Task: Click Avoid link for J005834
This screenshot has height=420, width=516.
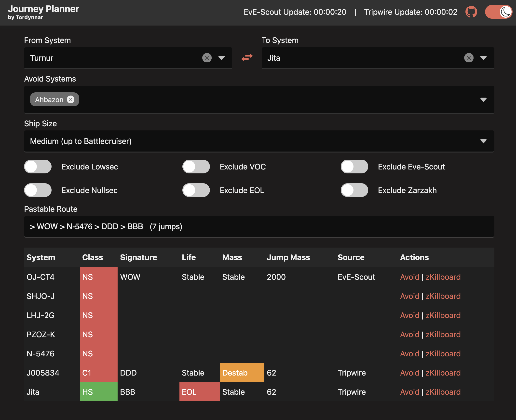Action: (x=409, y=373)
